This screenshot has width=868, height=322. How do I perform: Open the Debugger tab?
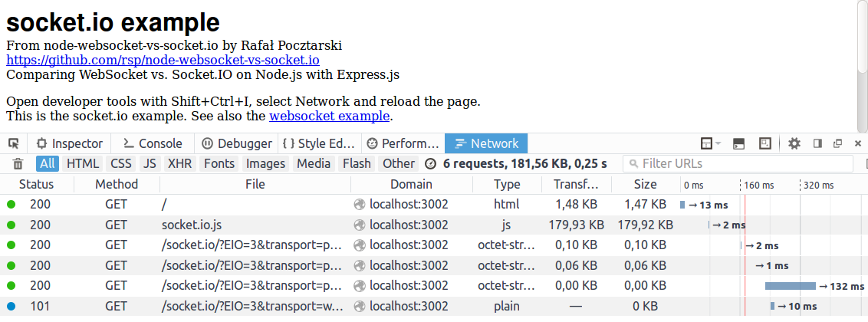point(237,144)
